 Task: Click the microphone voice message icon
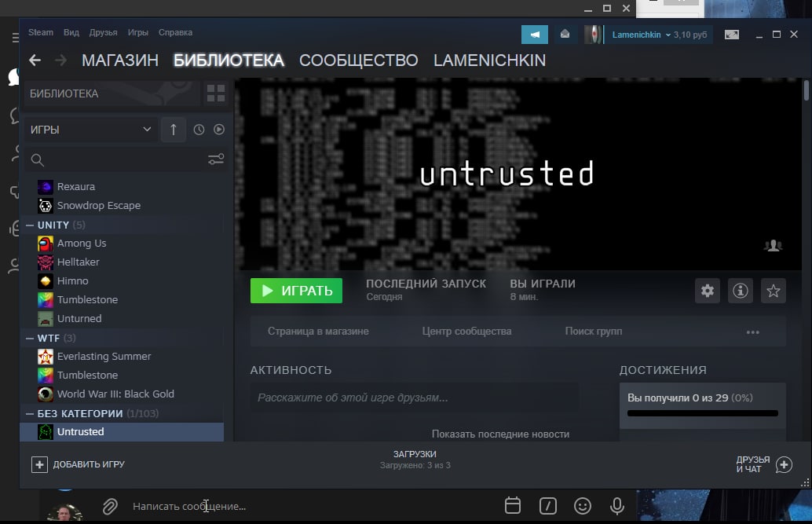[616, 506]
